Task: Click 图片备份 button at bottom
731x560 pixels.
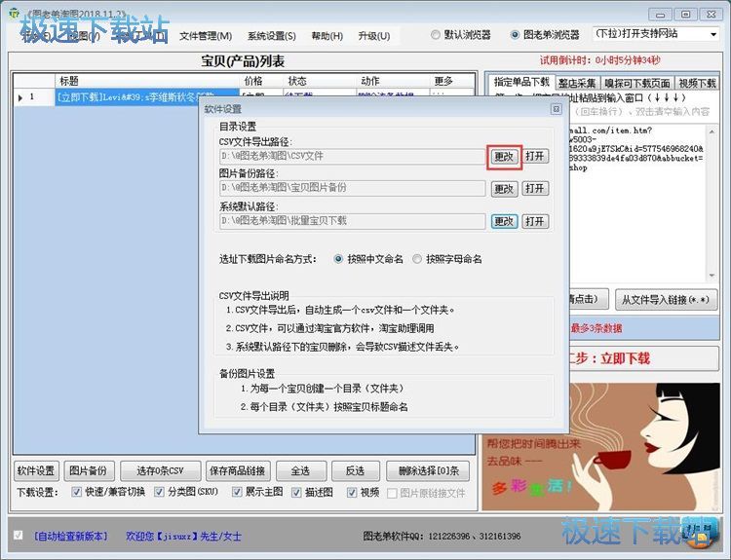Action: click(88, 471)
